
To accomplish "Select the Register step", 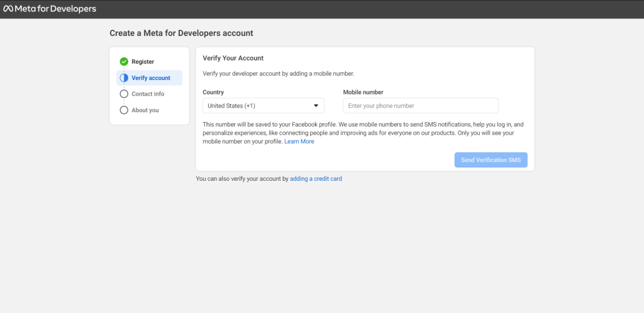I will point(143,62).
